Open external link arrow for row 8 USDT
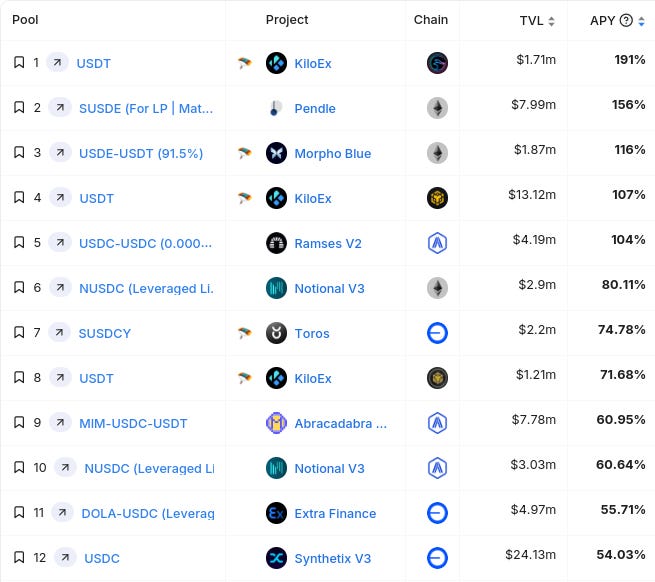 click(60, 378)
